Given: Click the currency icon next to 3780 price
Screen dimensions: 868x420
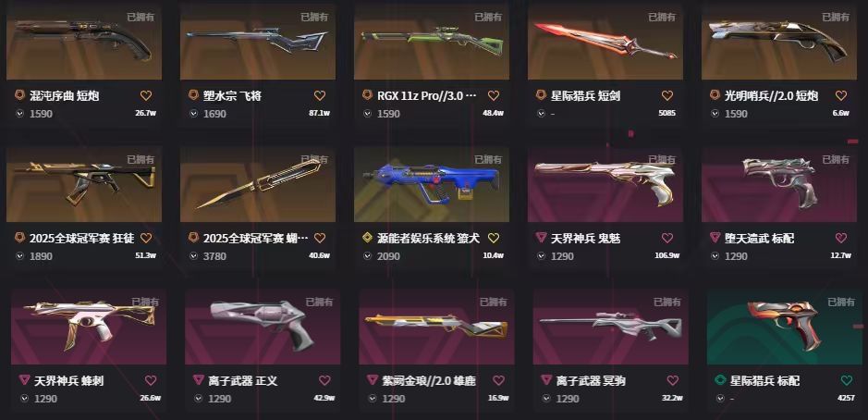Looking at the screenshot, I should click(194, 256).
